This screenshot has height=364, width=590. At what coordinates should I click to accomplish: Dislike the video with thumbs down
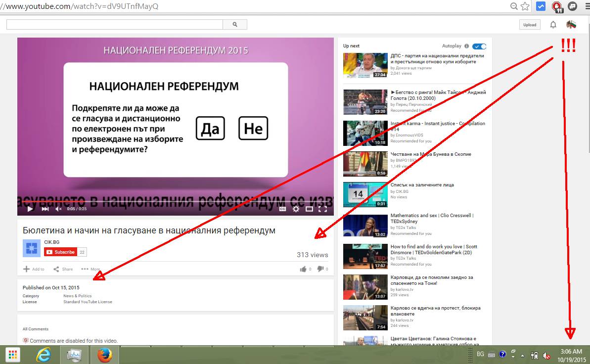click(x=320, y=269)
